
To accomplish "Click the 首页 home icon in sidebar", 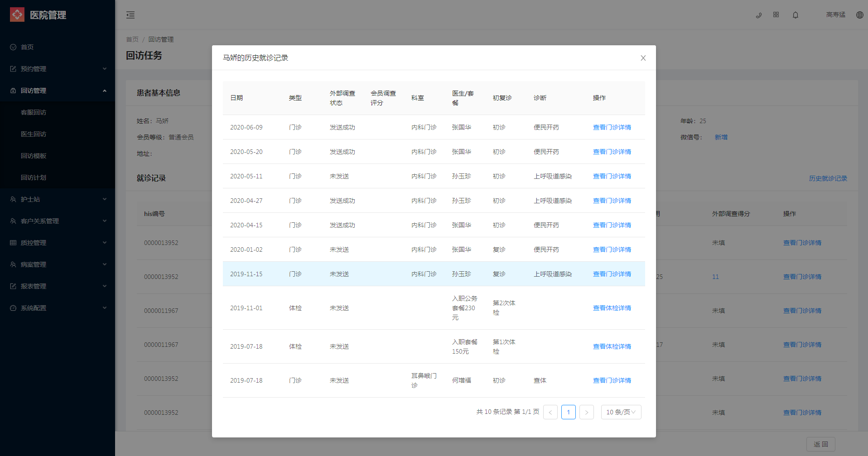I will pos(13,47).
